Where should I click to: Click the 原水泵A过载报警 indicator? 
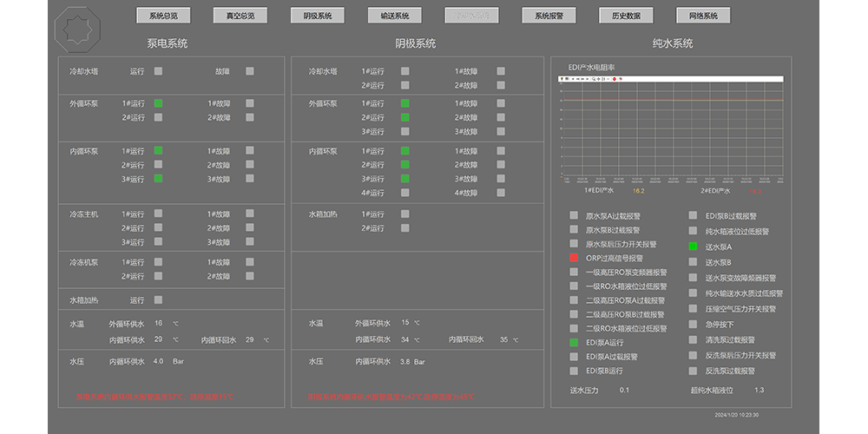574,216
